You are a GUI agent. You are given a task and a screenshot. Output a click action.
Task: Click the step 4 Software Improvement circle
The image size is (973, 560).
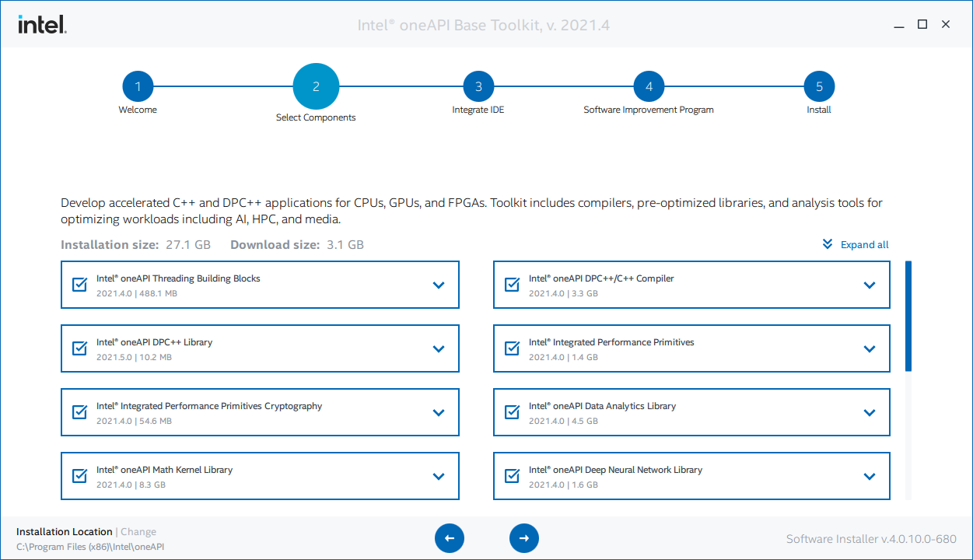click(649, 86)
